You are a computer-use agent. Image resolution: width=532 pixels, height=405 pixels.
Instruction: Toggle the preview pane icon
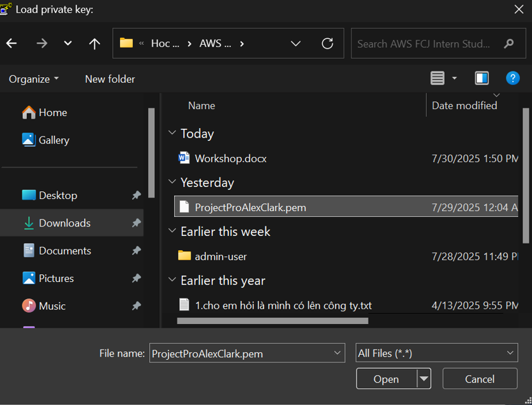pos(482,78)
